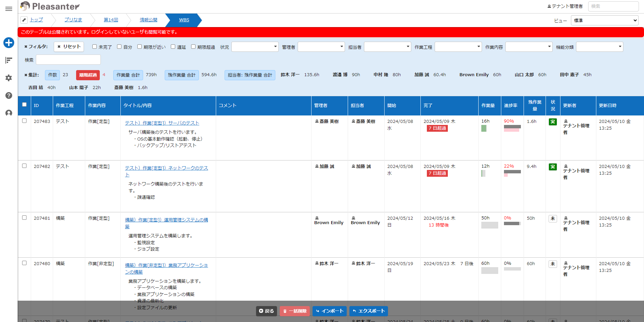Enable the 期限超過 filter checkbox

click(x=193, y=47)
